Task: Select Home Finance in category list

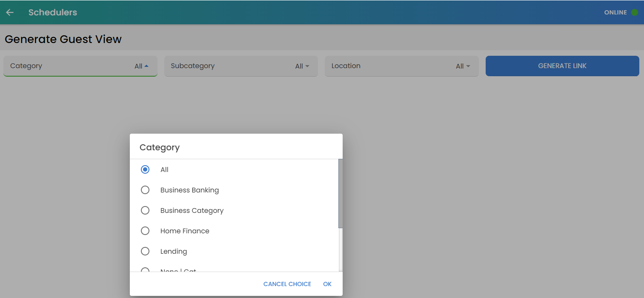Action: (x=145, y=231)
